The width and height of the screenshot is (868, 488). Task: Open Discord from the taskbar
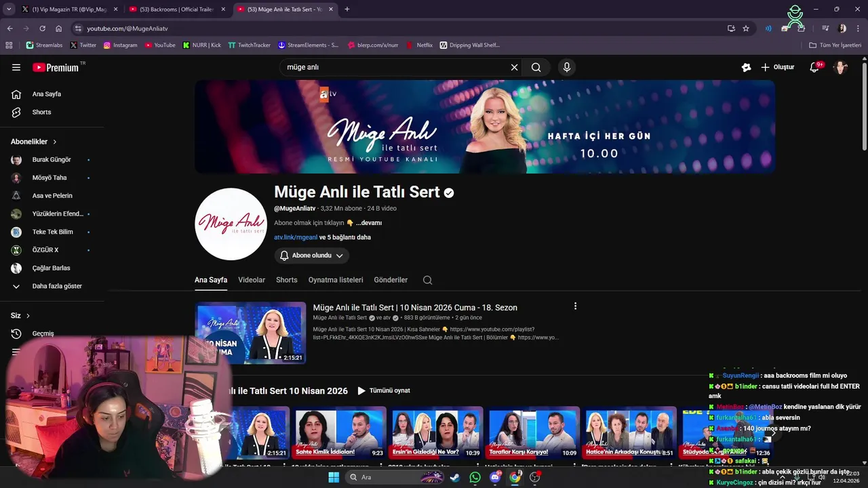[495, 477]
